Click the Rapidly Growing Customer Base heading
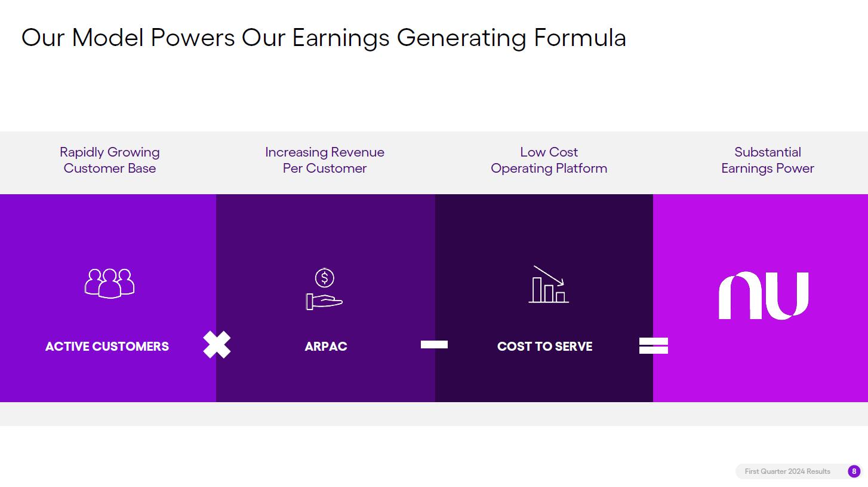The width and height of the screenshot is (868, 487). [110, 160]
